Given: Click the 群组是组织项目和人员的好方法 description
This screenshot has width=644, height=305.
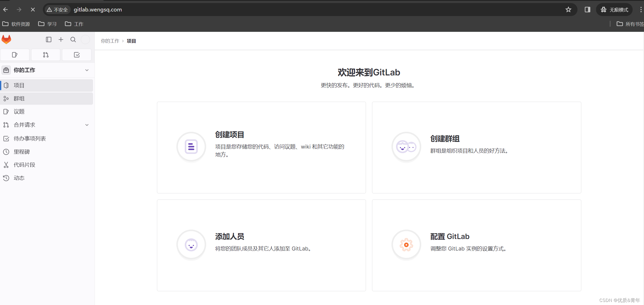Looking at the screenshot, I should pos(469,151).
